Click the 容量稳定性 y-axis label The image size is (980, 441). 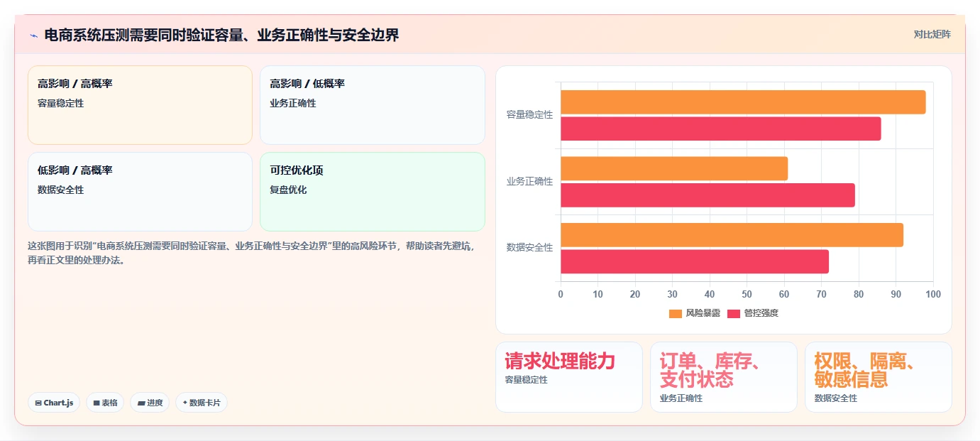(529, 114)
